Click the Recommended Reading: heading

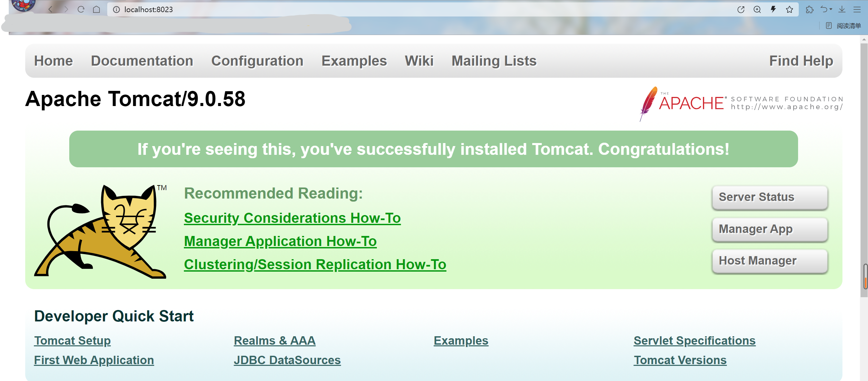[x=273, y=194]
